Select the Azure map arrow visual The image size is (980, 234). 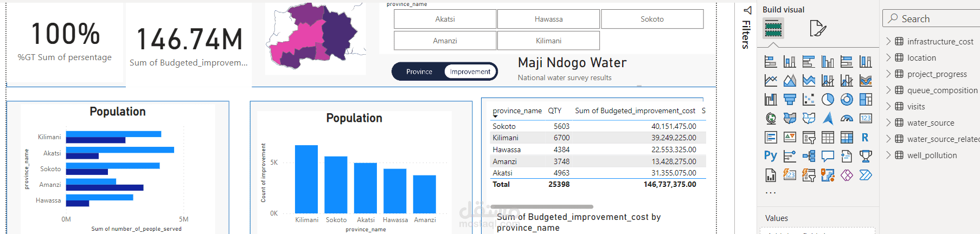point(828,118)
